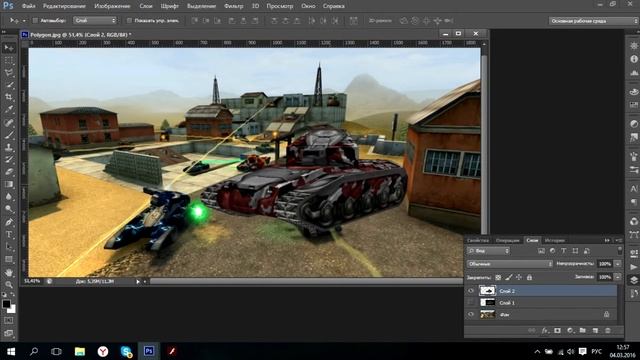Toggle lock all padlock icon
The width and height of the screenshot is (640, 360).
529,278
